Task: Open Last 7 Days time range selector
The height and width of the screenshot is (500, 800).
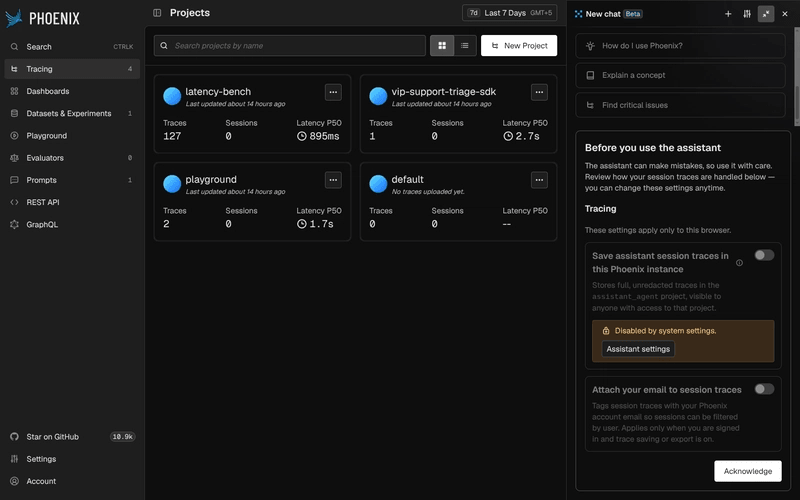Action: click(x=509, y=13)
